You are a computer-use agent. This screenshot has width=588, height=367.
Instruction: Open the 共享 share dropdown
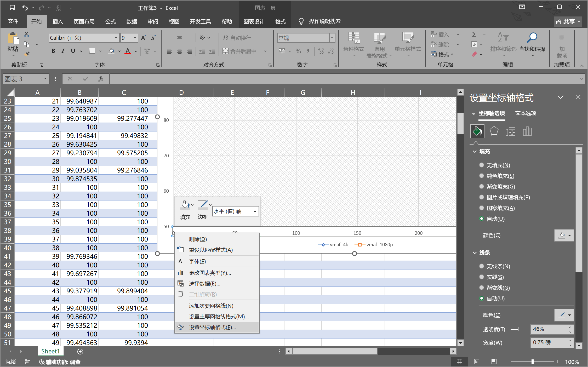click(579, 22)
